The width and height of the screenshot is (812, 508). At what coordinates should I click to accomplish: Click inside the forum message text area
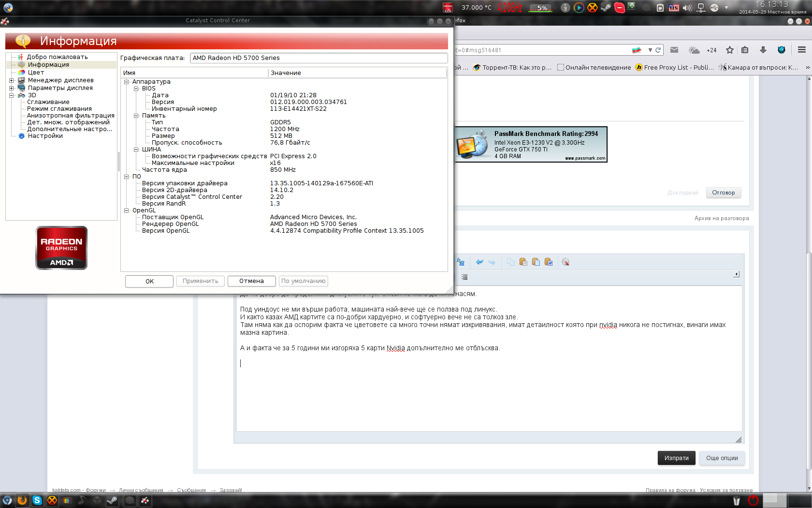489,358
